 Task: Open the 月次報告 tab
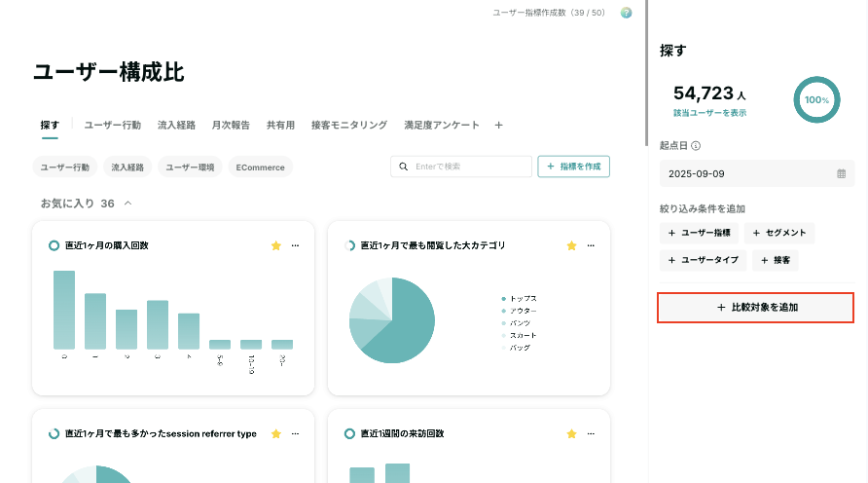point(231,126)
